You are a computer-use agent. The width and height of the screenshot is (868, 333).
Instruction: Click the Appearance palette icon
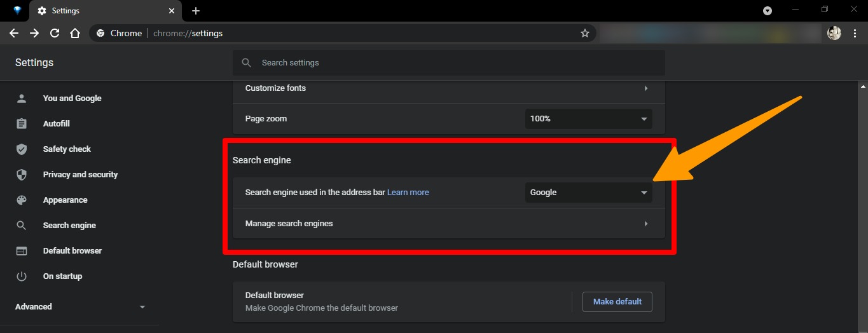(22, 200)
